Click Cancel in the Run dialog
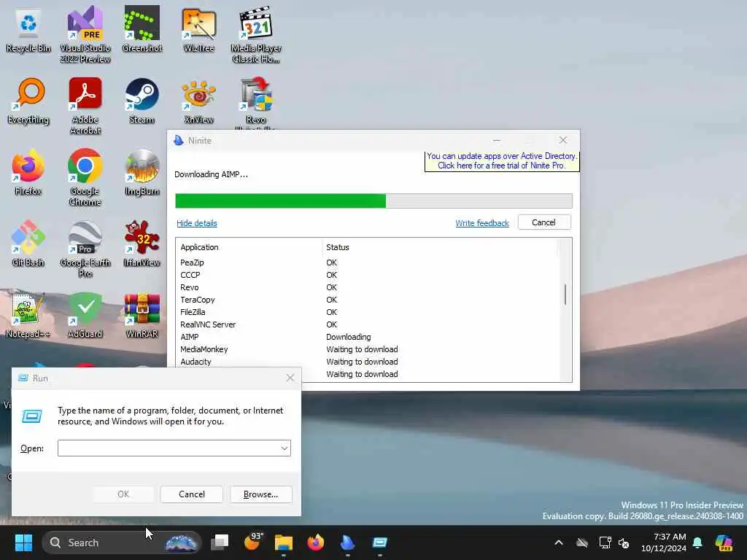 pos(192,494)
